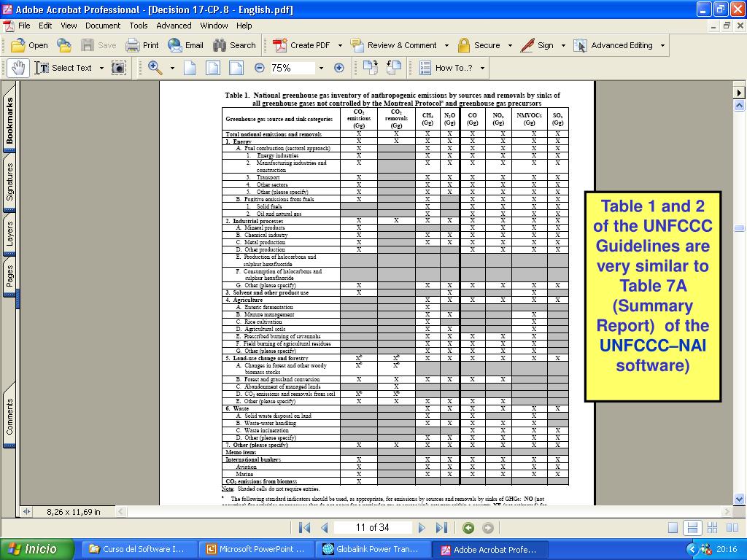
Task: Open the Bookmarks side tab
Action: click(9, 120)
